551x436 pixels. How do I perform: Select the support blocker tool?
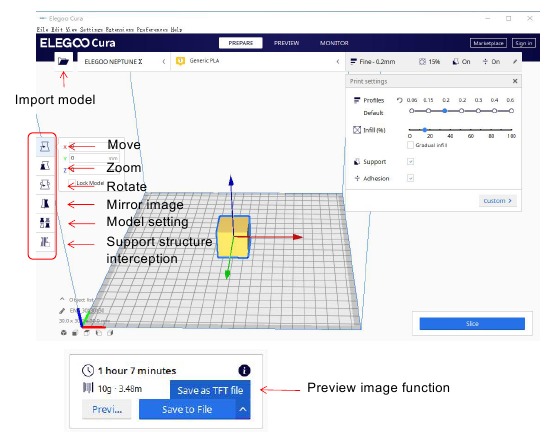(45, 242)
